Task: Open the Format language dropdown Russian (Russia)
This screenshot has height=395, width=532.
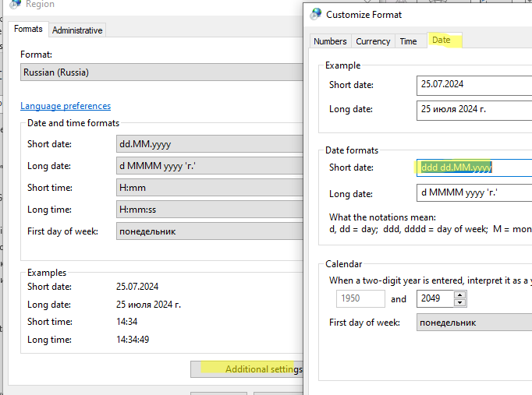Action: [x=161, y=72]
